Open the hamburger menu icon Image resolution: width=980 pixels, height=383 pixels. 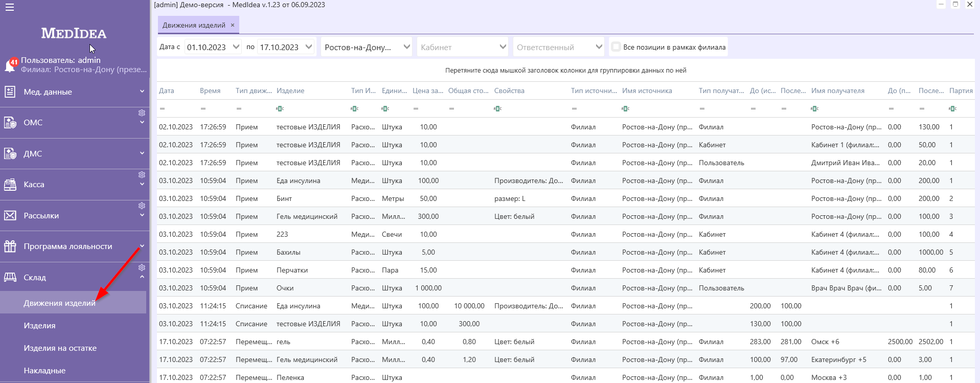tap(10, 7)
